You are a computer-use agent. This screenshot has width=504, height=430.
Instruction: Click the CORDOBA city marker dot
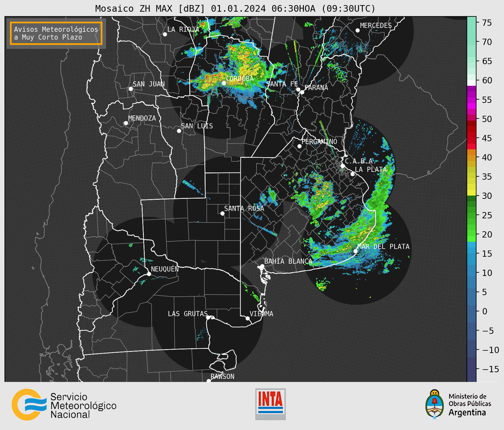[224, 83]
